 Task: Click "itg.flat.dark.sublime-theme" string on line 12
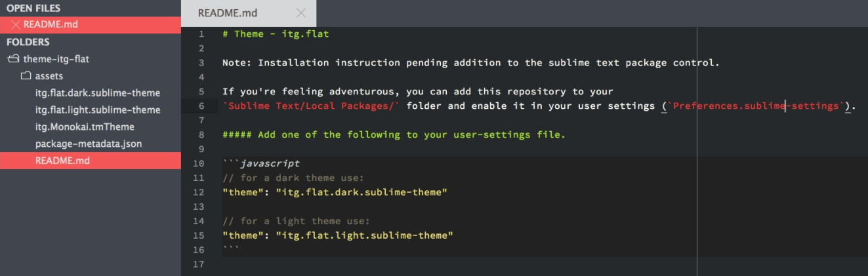pos(362,193)
